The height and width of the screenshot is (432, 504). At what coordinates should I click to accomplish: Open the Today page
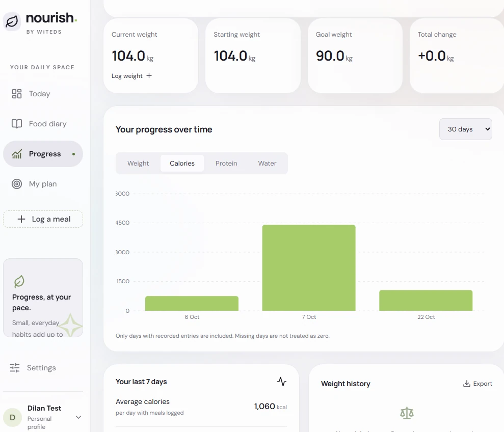click(43, 94)
